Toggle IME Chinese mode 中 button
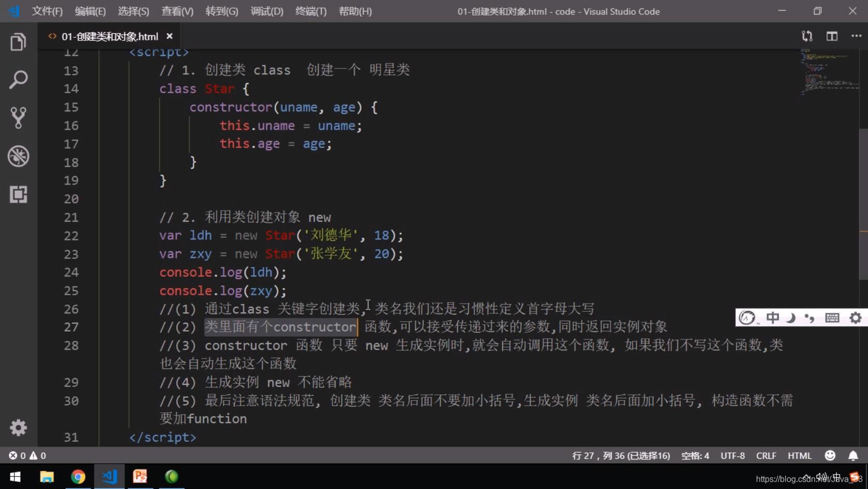The width and height of the screenshot is (868, 489). (x=773, y=318)
